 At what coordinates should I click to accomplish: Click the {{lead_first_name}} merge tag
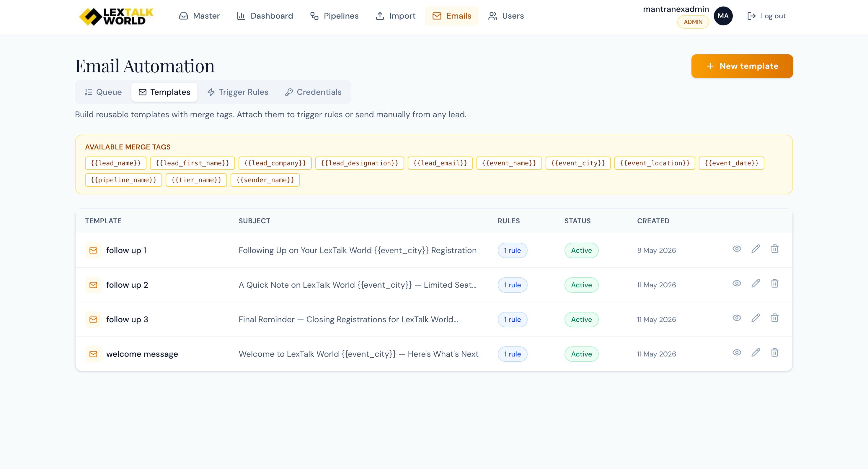click(192, 163)
